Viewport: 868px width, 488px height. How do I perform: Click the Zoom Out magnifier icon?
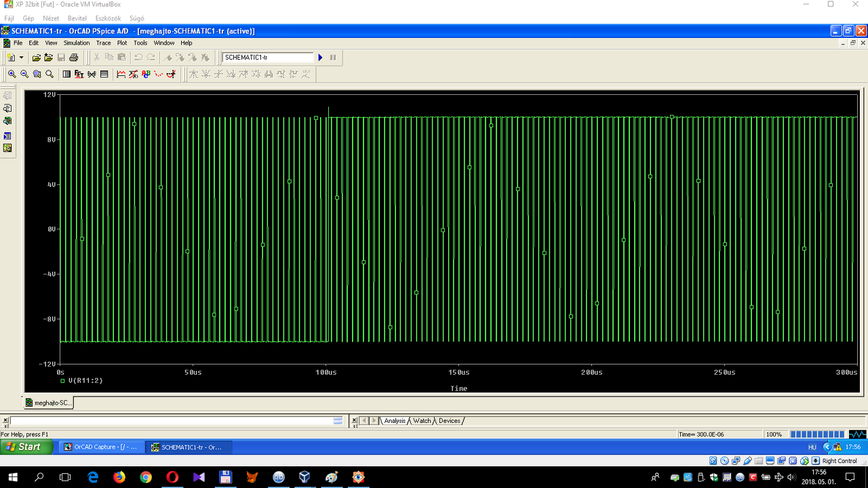[24, 74]
